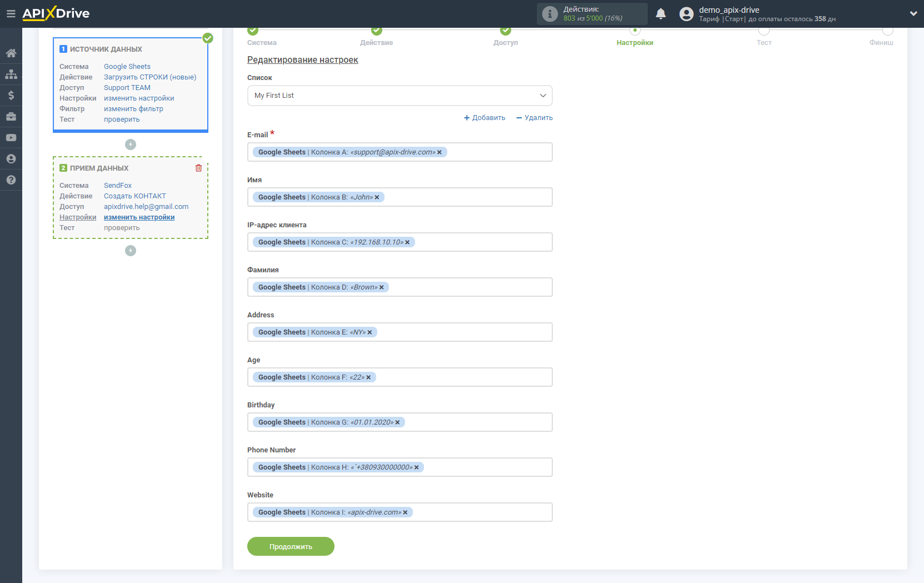Open the user profile icon in sidebar
The height and width of the screenshot is (583, 924).
(x=11, y=159)
